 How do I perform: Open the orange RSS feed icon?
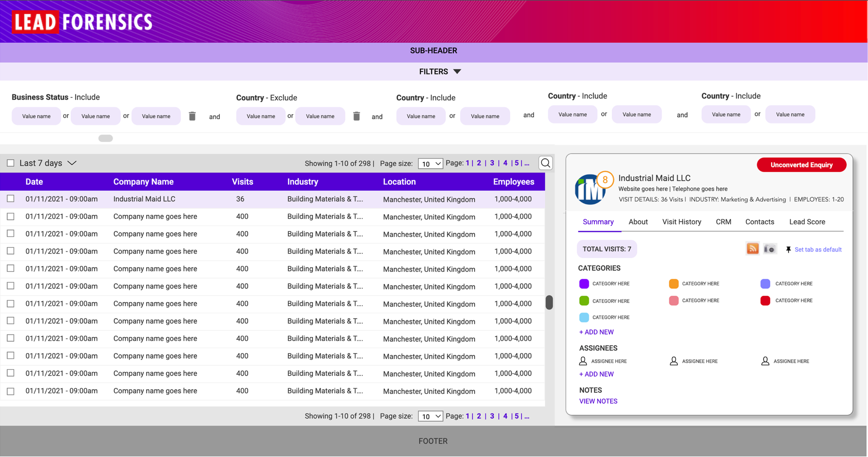tap(752, 249)
